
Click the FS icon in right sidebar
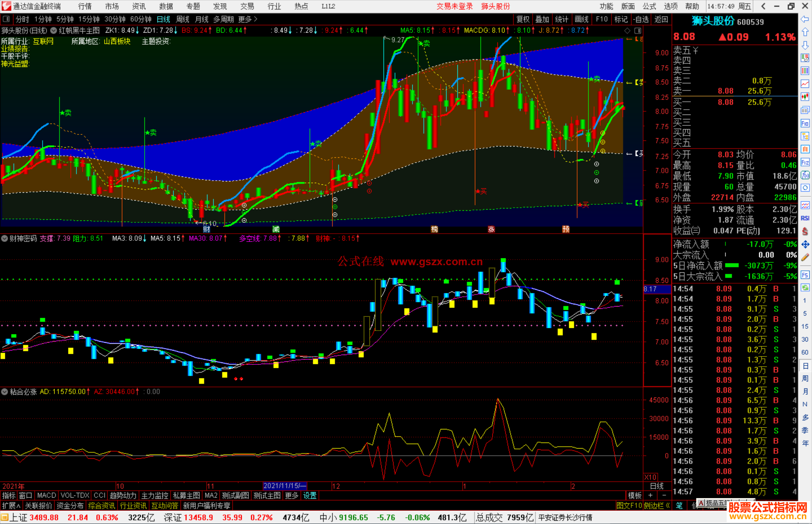[805, 275]
